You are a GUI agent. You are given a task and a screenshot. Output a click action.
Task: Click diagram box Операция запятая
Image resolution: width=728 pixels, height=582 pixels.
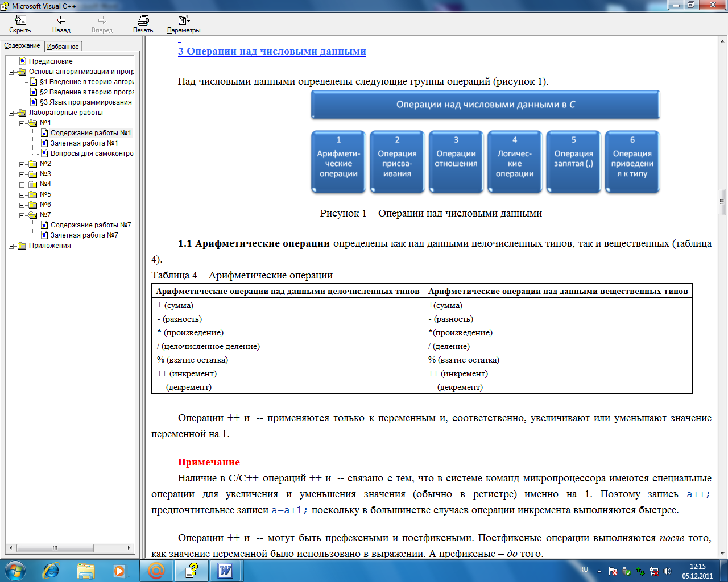click(x=573, y=162)
